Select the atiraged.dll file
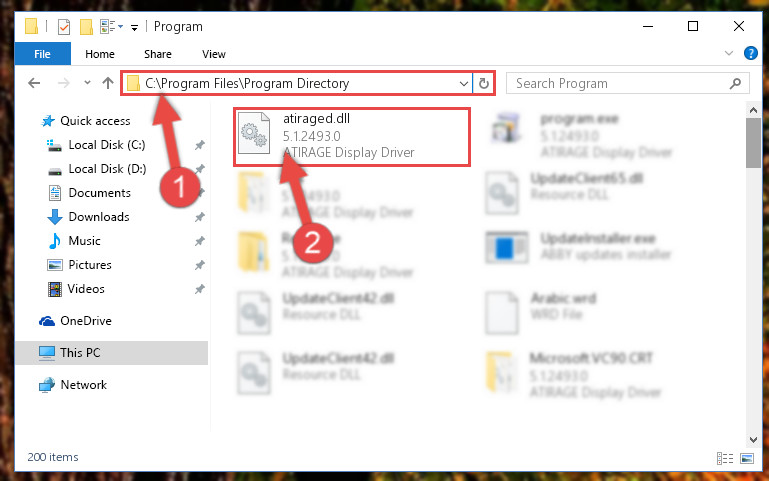This screenshot has height=481, width=769. pyautogui.click(x=352, y=136)
